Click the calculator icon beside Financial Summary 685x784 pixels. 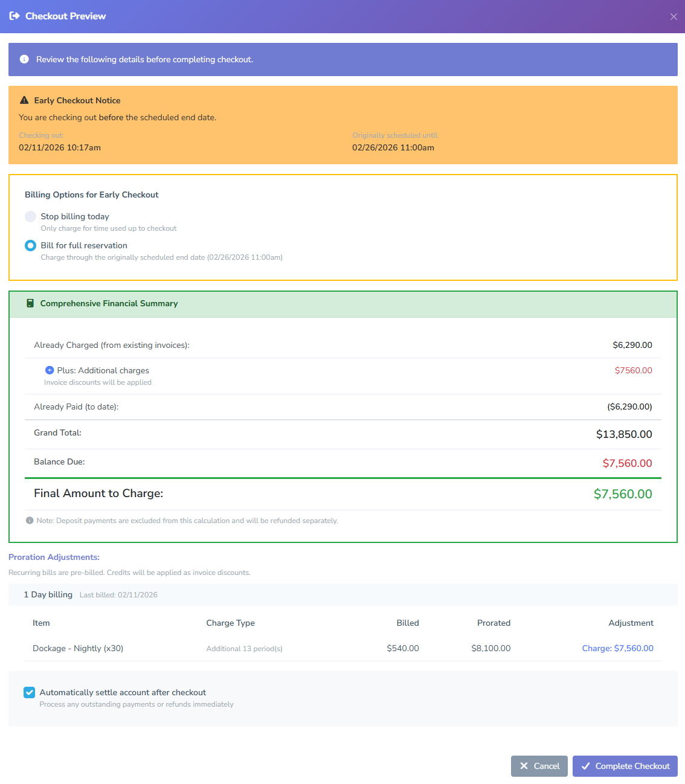pos(30,303)
